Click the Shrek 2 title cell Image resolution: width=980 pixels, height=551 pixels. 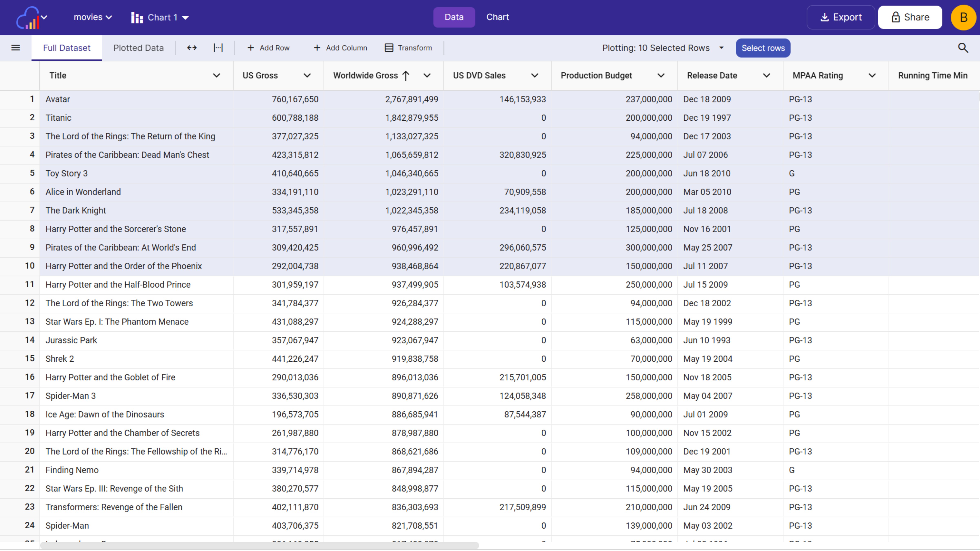click(x=136, y=359)
